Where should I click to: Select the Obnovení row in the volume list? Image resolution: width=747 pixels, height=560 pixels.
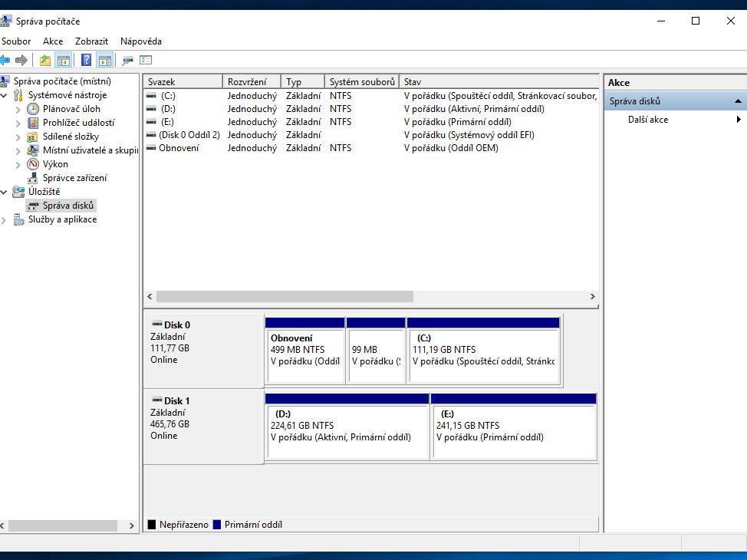point(178,148)
